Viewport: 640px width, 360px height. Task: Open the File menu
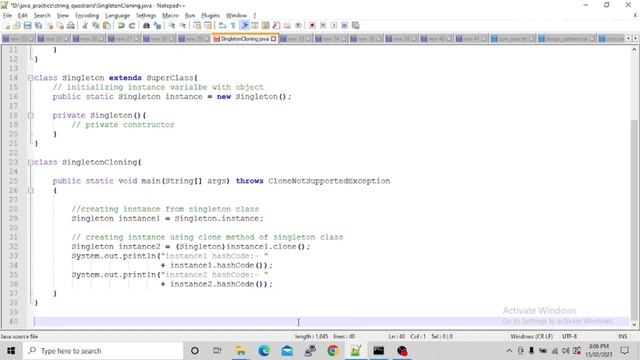7,16
